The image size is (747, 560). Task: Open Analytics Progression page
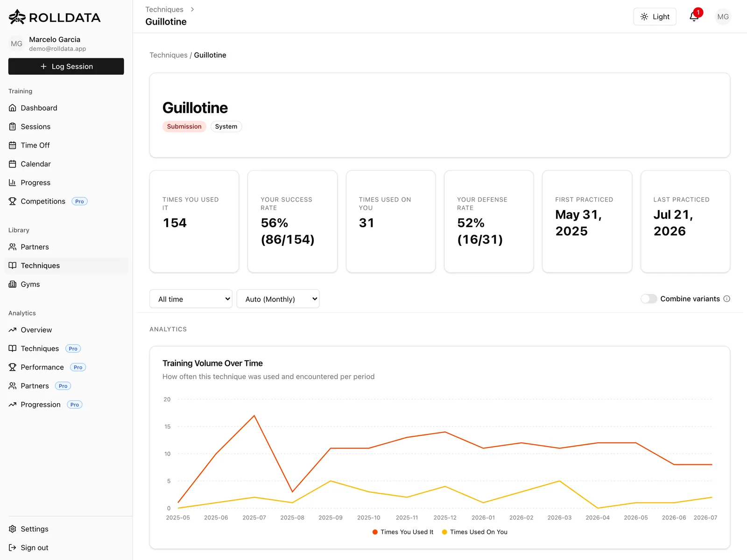coord(66,405)
